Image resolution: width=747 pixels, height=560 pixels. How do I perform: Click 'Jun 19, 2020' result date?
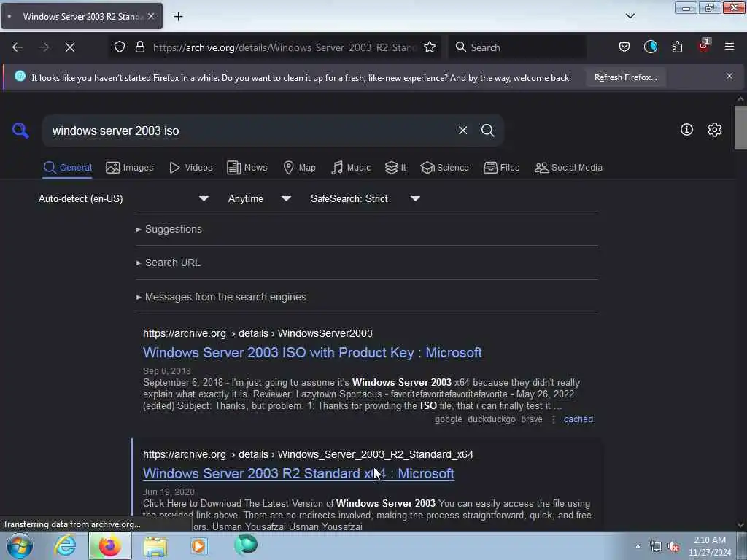tap(169, 492)
